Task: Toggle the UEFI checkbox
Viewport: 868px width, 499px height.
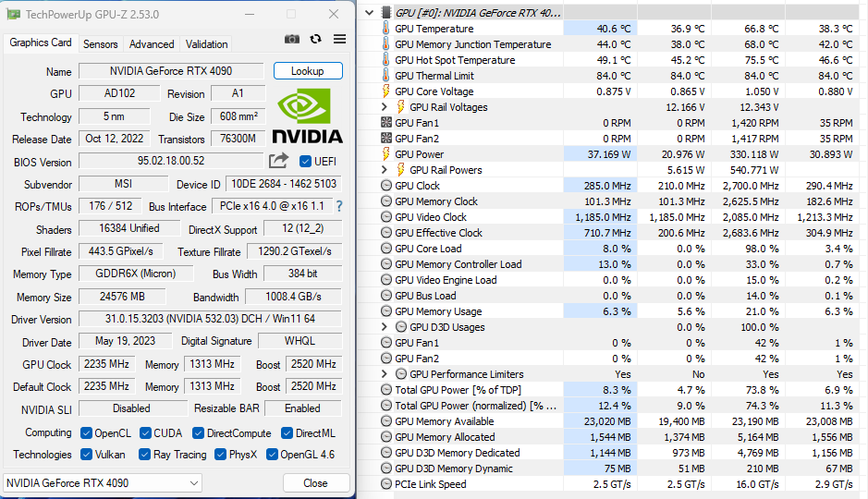Action: 306,162
